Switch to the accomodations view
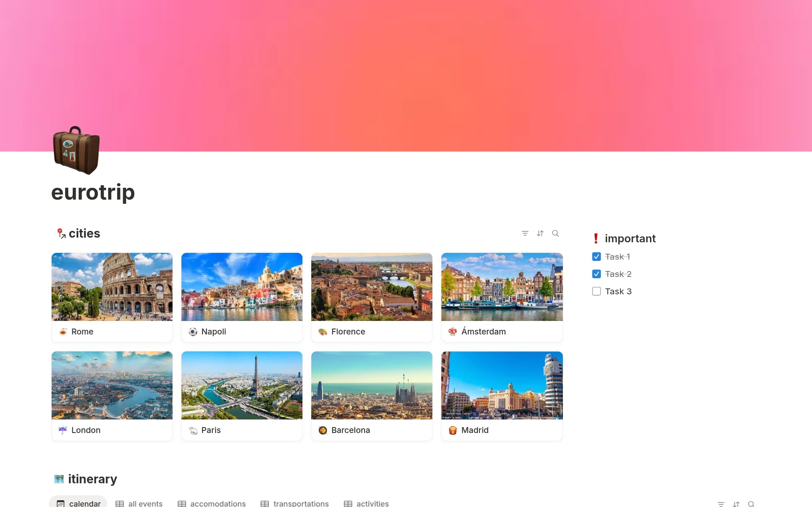 218,503
